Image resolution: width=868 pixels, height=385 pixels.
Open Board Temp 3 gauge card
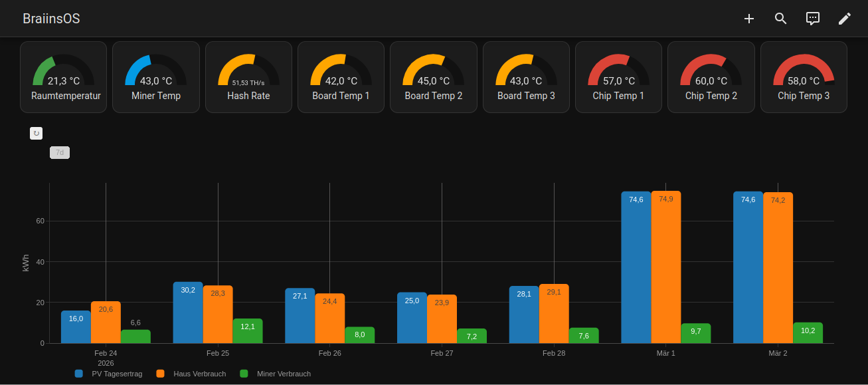pos(526,77)
